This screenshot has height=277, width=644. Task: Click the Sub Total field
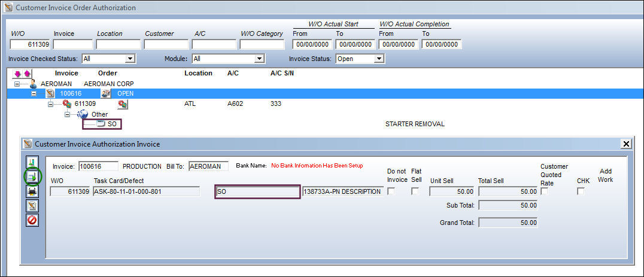tap(508, 205)
